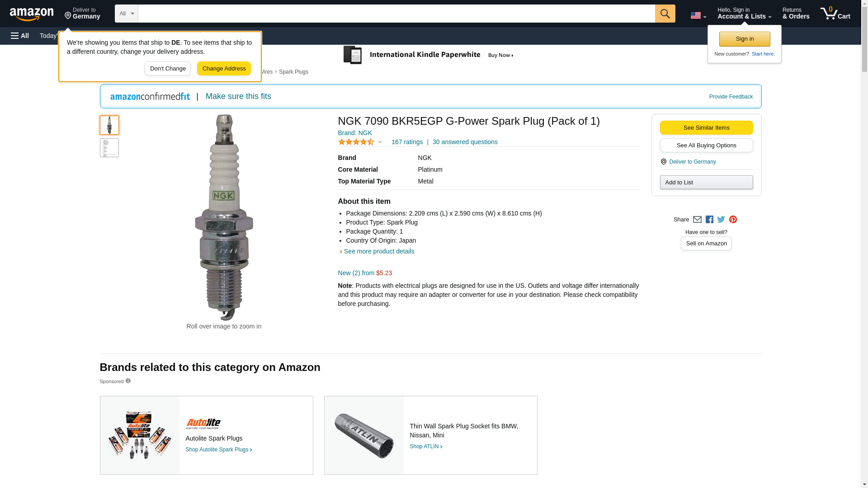Share product on Twitter icon
Image resolution: width=868 pixels, height=488 pixels.
[x=721, y=220]
